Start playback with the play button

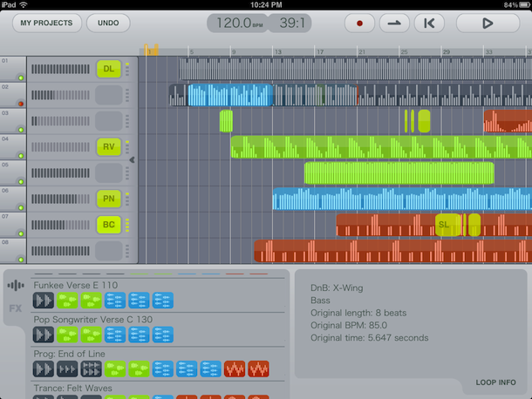(x=487, y=24)
